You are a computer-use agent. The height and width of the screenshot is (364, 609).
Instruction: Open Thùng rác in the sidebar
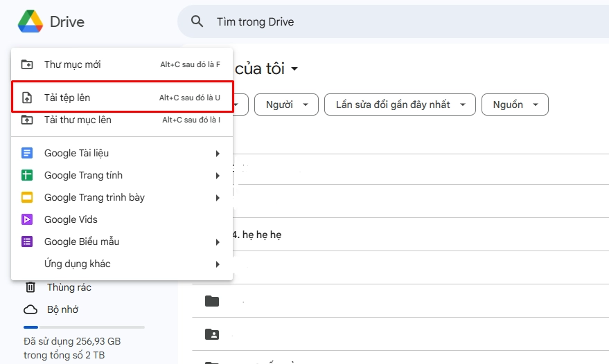[69, 288]
